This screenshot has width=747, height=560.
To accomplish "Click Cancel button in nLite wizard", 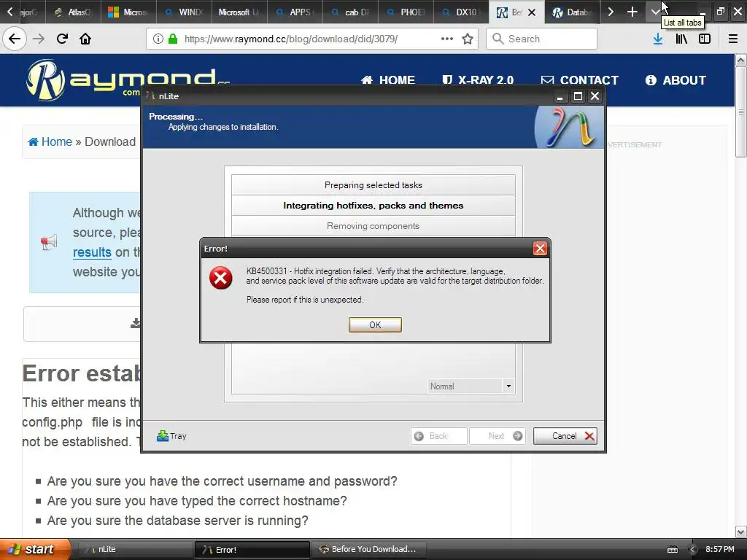I will 565,436.
